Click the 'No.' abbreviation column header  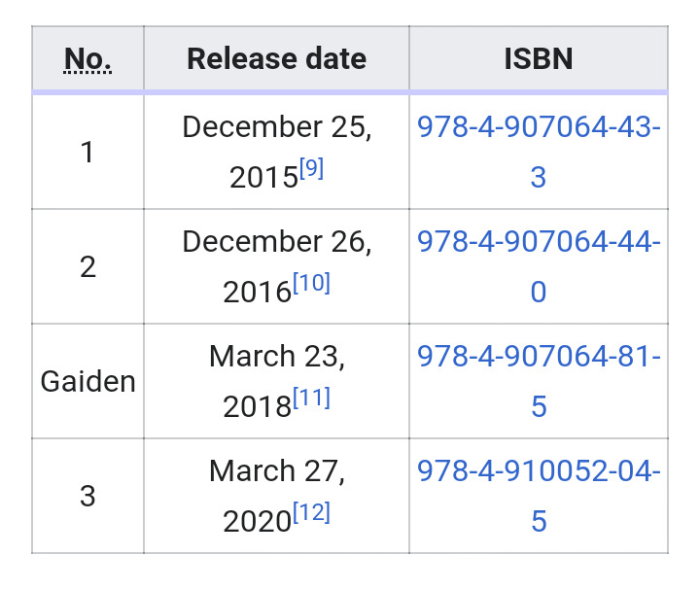click(87, 59)
